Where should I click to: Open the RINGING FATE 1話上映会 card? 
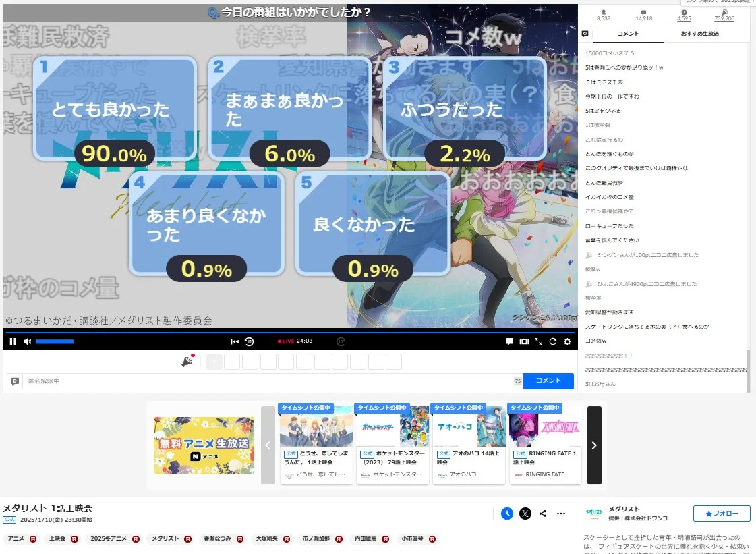click(546, 444)
